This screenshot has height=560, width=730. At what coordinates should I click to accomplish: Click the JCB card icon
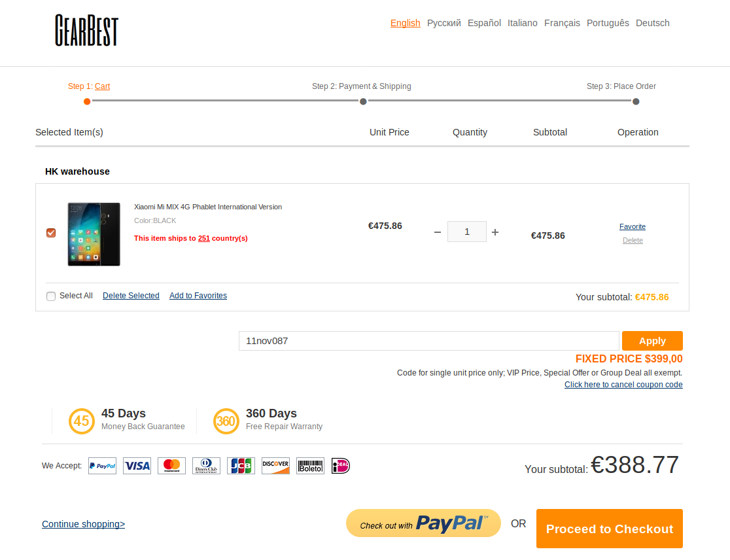[241, 466]
